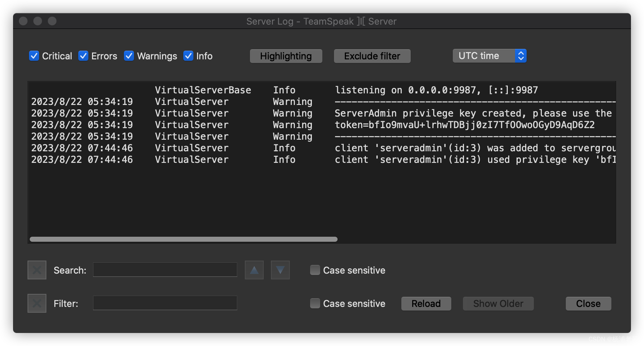Select the token=bfIo9mvaU log line

click(x=322, y=125)
